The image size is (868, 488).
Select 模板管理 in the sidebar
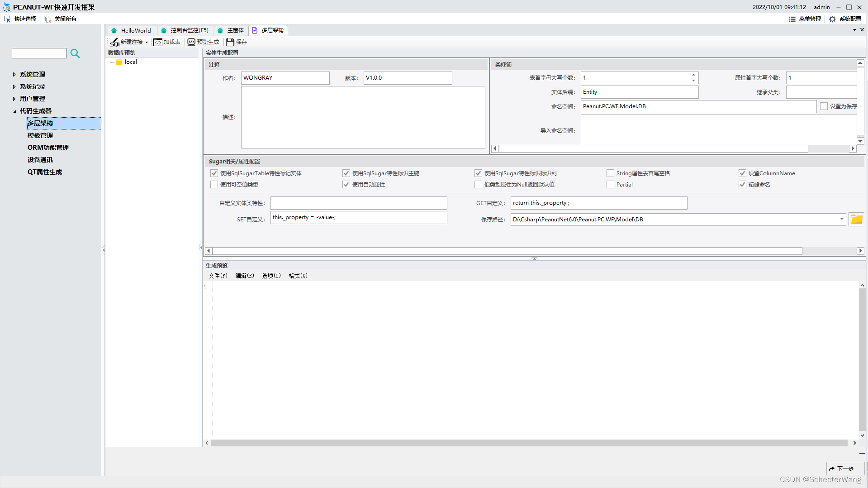(x=40, y=135)
